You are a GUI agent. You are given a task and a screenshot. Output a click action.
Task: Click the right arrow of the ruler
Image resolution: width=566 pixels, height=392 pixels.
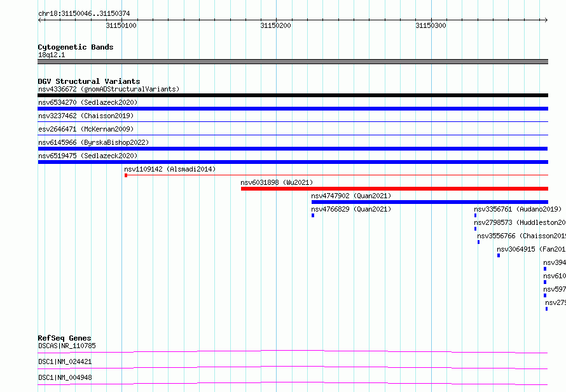tap(546, 20)
